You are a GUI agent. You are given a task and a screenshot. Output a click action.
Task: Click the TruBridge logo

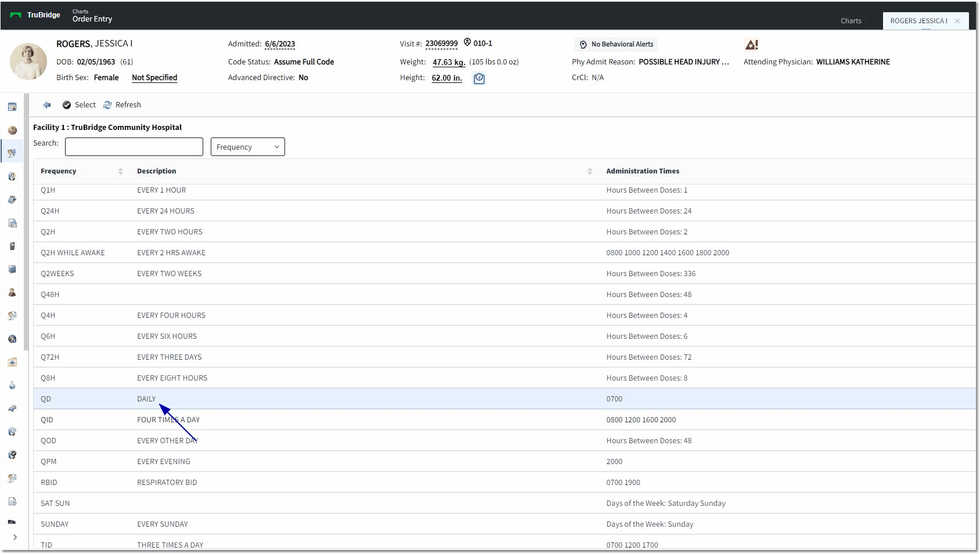(x=35, y=15)
